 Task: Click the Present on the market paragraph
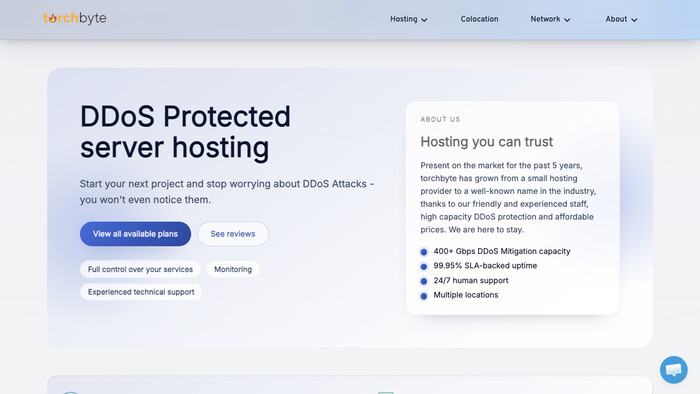[508, 197]
